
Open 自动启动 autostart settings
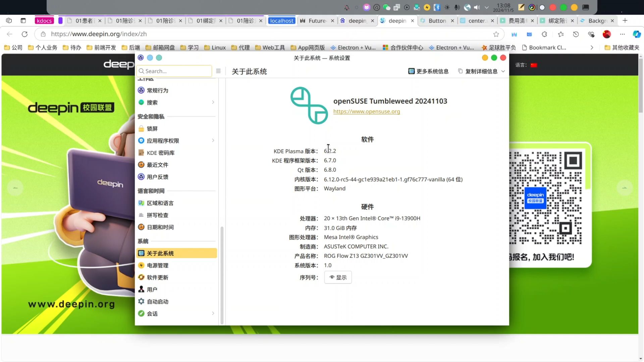pos(176,302)
